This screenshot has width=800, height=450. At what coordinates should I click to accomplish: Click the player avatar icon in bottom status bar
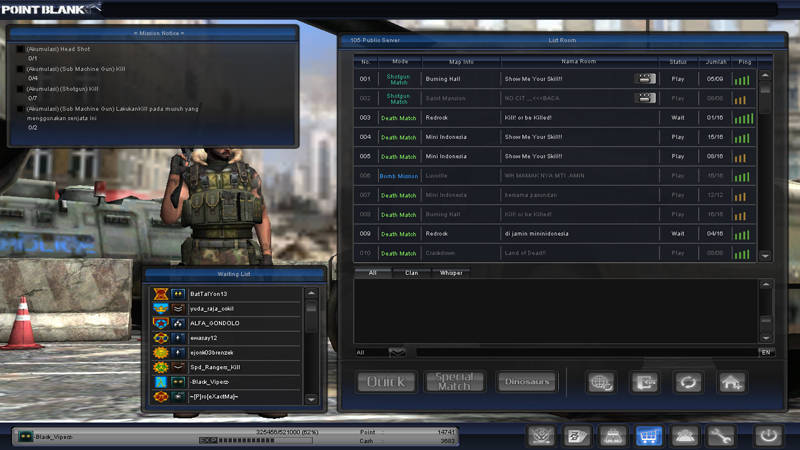(26, 437)
